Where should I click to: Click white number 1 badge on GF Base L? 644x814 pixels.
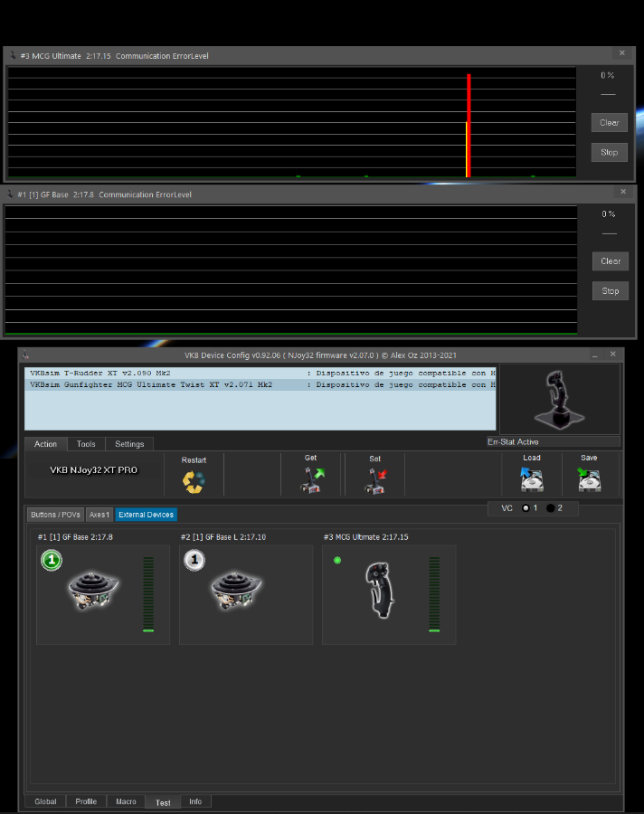[194, 560]
